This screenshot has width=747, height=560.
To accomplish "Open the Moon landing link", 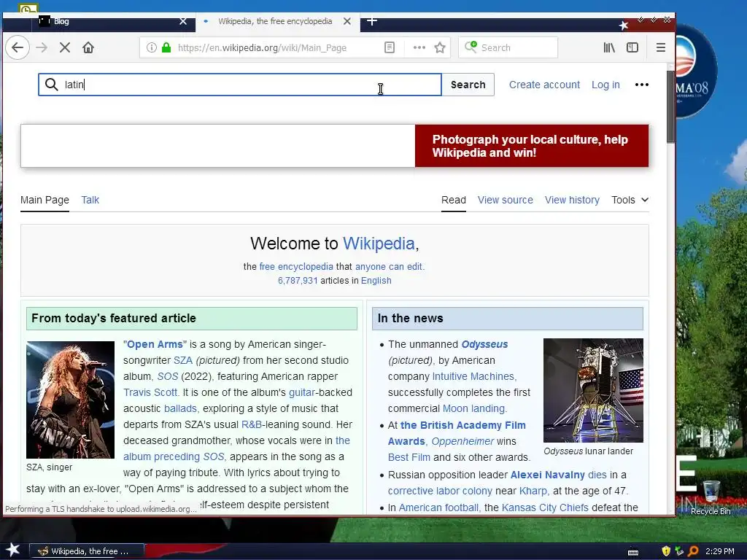I will pyautogui.click(x=473, y=408).
